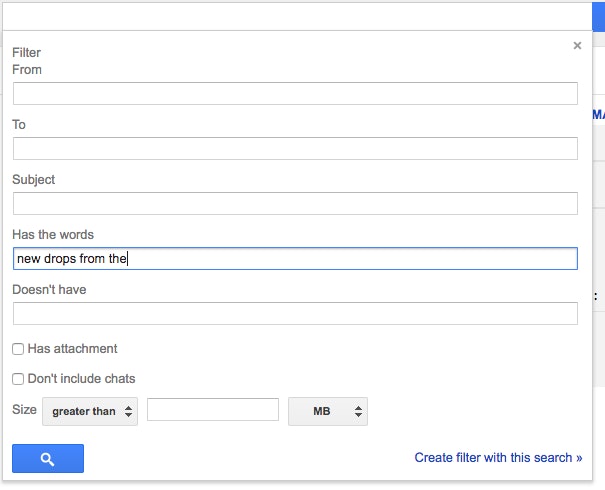Select the Subject text field
This screenshot has width=605, height=490.
pyautogui.click(x=295, y=204)
